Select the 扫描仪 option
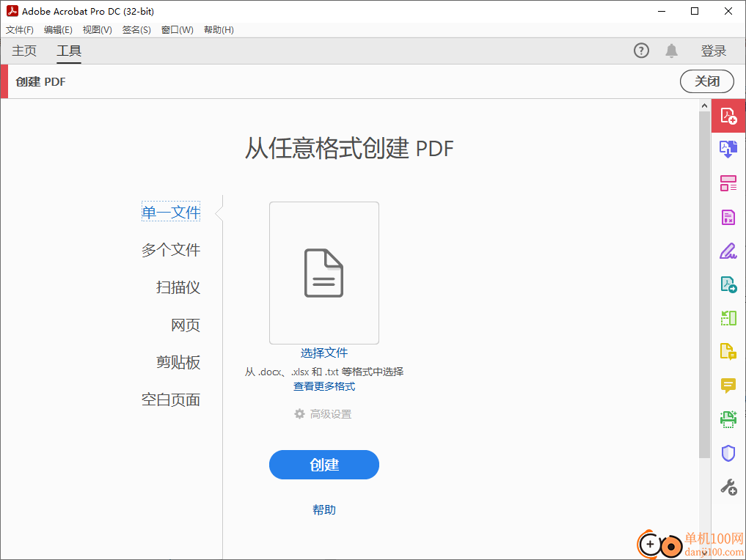The width and height of the screenshot is (746, 560). coord(178,287)
